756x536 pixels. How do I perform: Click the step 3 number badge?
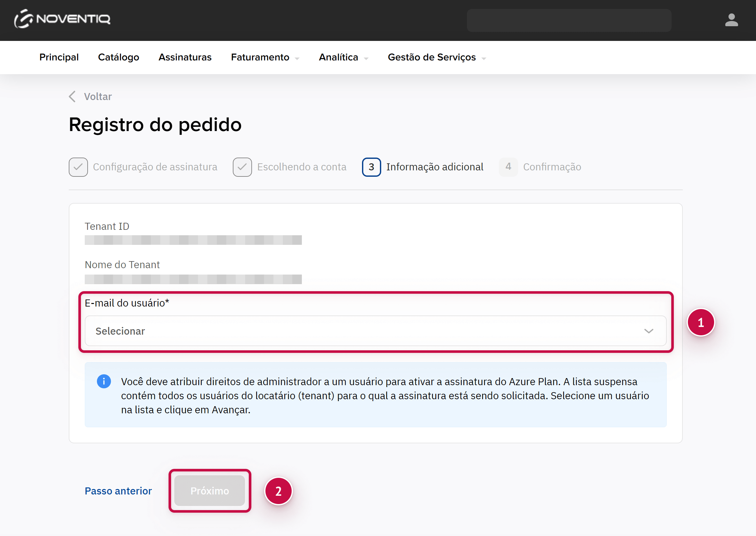(x=371, y=167)
